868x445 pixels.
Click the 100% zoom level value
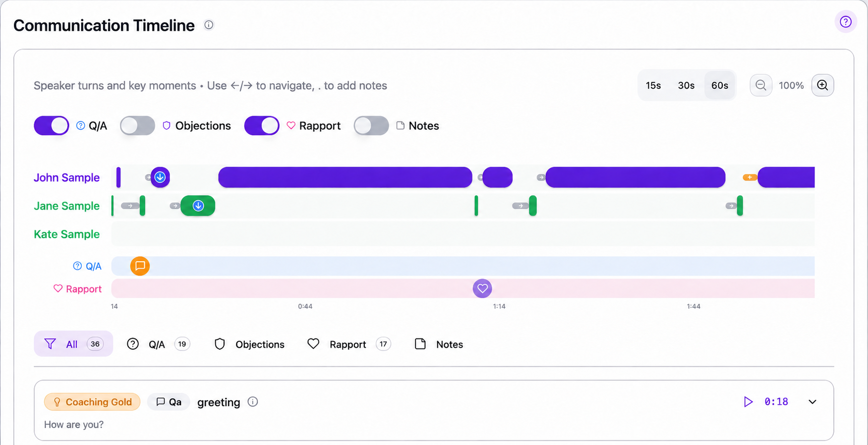coord(791,85)
